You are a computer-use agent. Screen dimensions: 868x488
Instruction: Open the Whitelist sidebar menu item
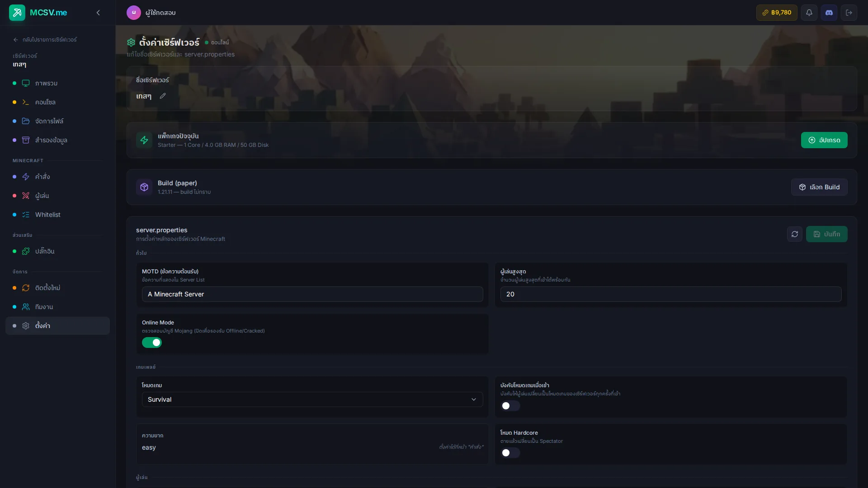[x=47, y=215]
